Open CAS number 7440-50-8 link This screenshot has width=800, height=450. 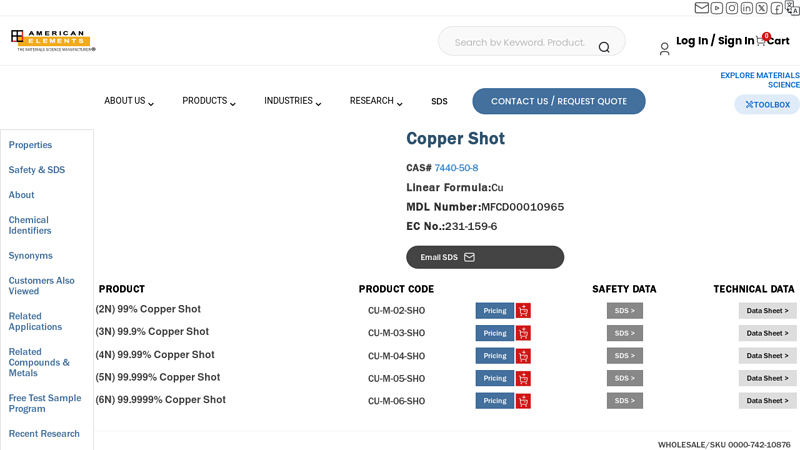click(x=456, y=168)
